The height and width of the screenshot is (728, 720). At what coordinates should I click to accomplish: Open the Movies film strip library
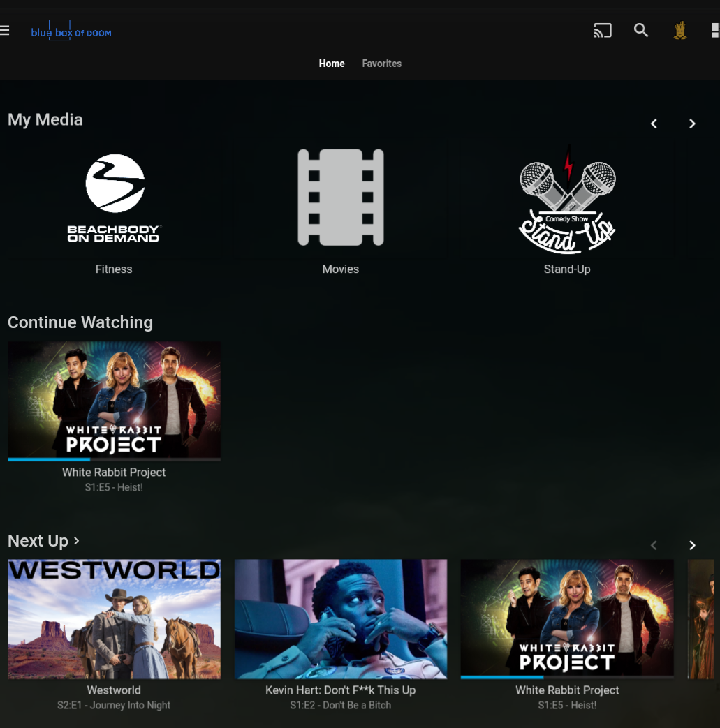point(341,198)
